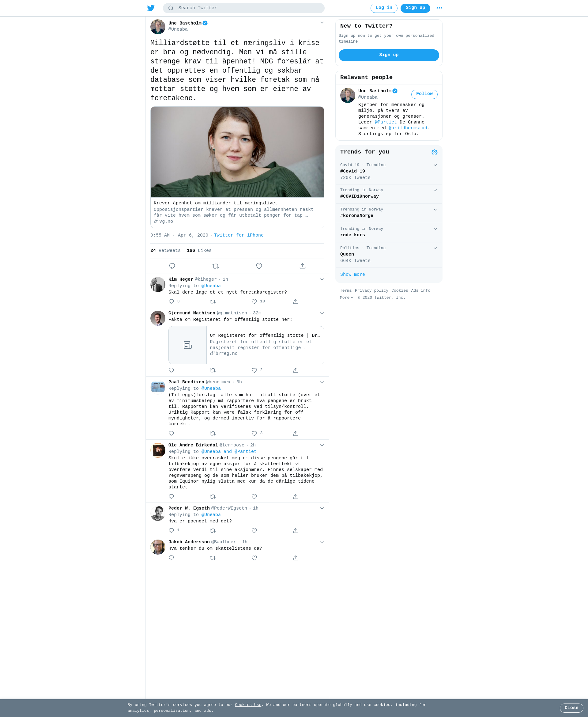This screenshot has width=588, height=717.
Task: Like the main tweet with the heart icon
Action: coord(259,266)
